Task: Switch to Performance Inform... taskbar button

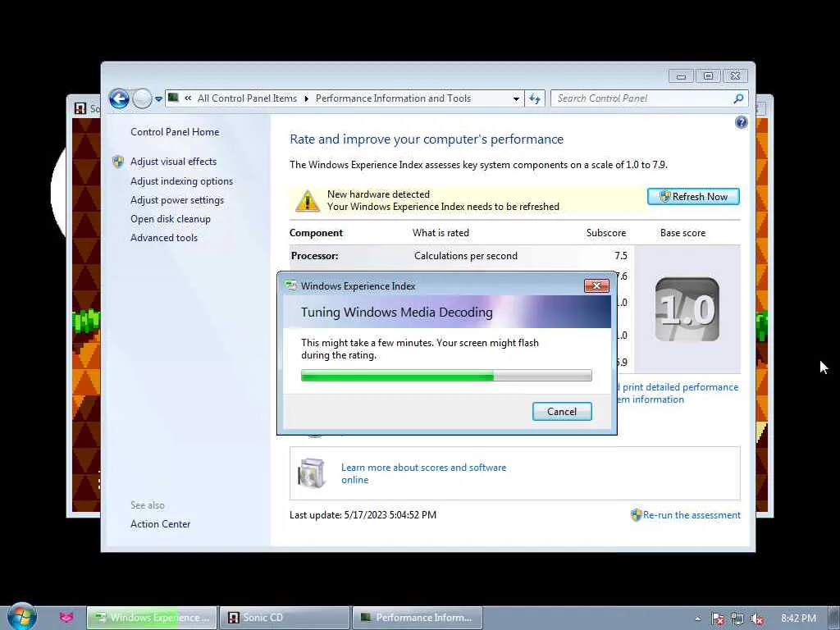Action: pyautogui.click(x=418, y=618)
